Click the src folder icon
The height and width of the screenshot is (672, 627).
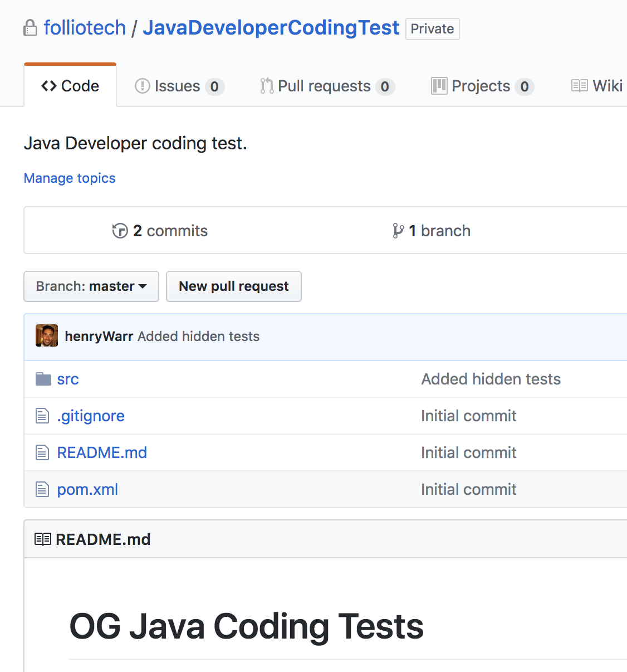(43, 378)
